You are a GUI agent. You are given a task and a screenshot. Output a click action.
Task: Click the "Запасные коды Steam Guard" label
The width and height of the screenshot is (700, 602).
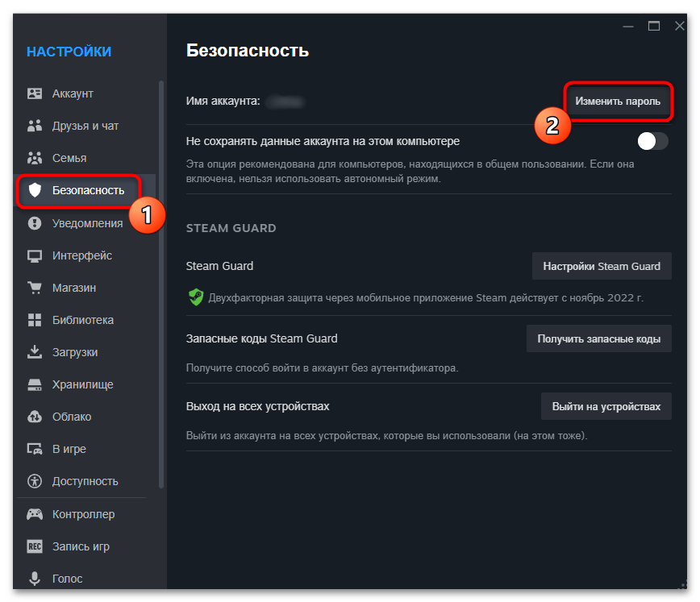pos(261,338)
